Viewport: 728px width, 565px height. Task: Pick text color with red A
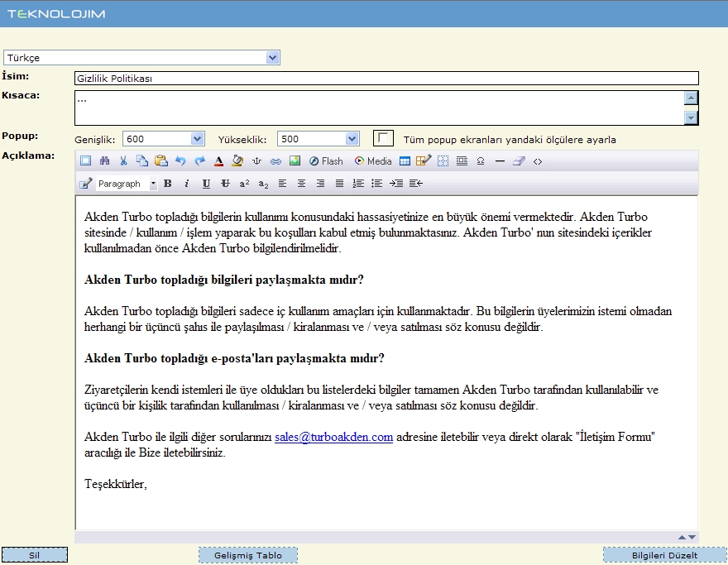218,161
